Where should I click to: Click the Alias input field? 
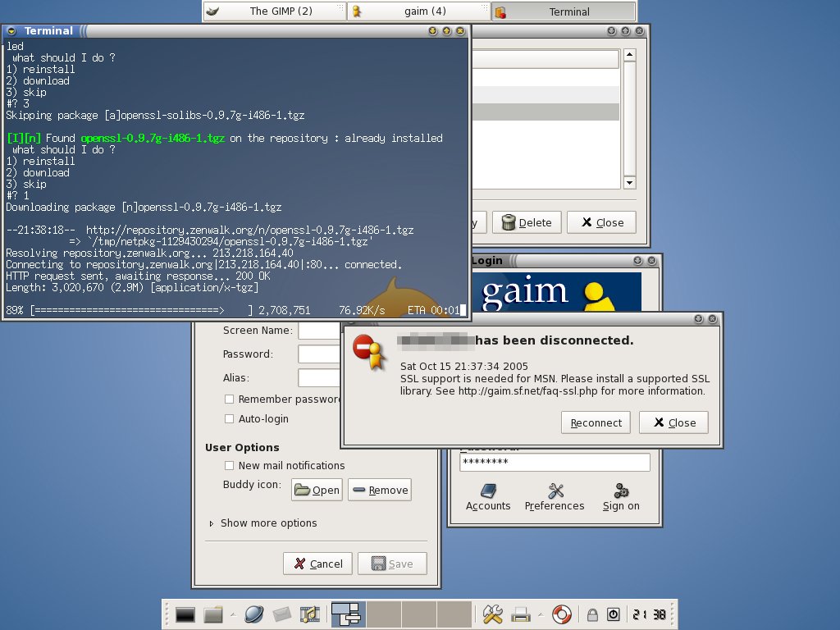pos(319,377)
